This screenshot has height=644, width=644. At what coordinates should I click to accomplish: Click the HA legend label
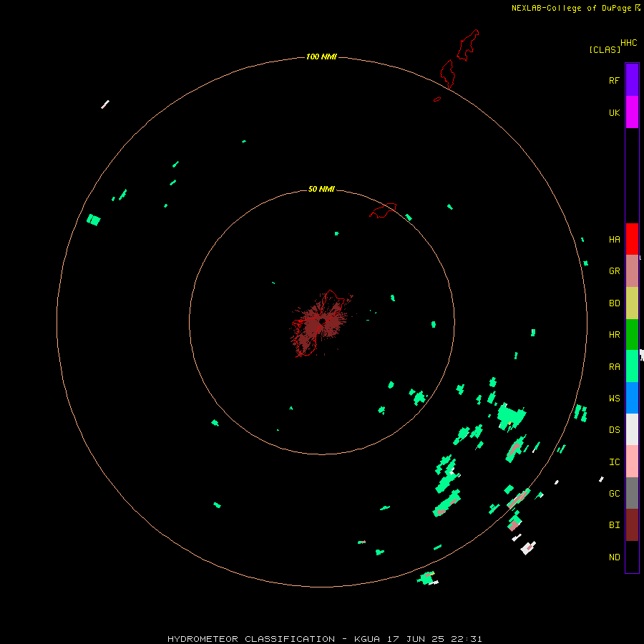(x=614, y=240)
